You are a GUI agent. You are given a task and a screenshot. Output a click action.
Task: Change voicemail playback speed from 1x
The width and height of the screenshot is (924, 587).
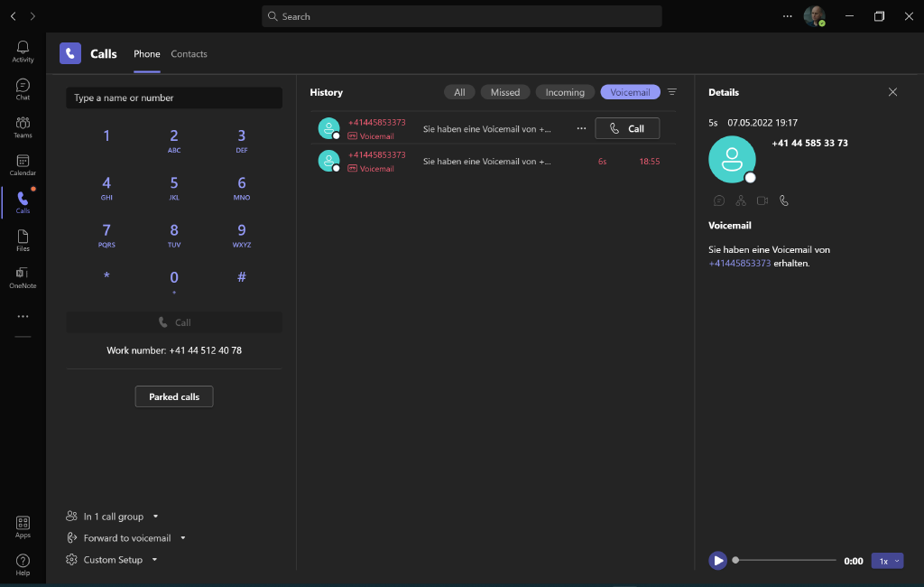(x=886, y=560)
